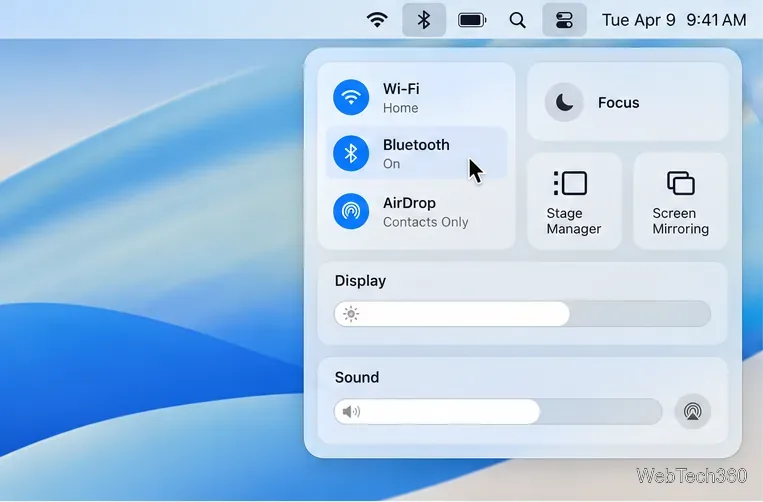Toggle AirDrop using its blue circle icon
Viewport: 763px width, 502px height.
coord(351,211)
